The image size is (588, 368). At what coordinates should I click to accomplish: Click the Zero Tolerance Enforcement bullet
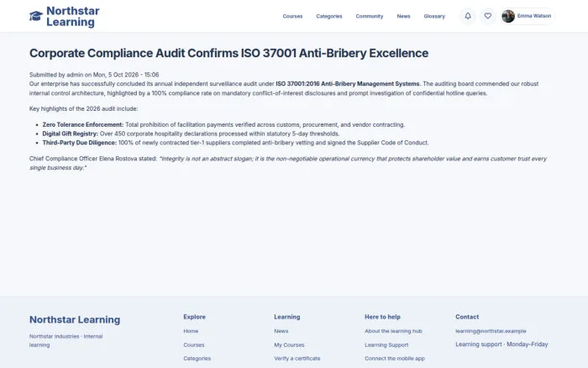point(223,124)
